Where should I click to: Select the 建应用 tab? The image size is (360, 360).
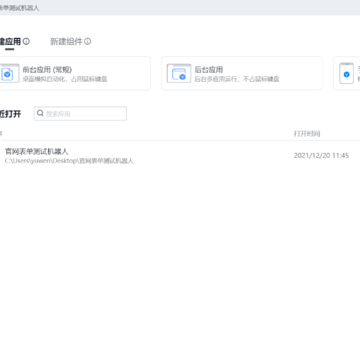click(10, 41)
